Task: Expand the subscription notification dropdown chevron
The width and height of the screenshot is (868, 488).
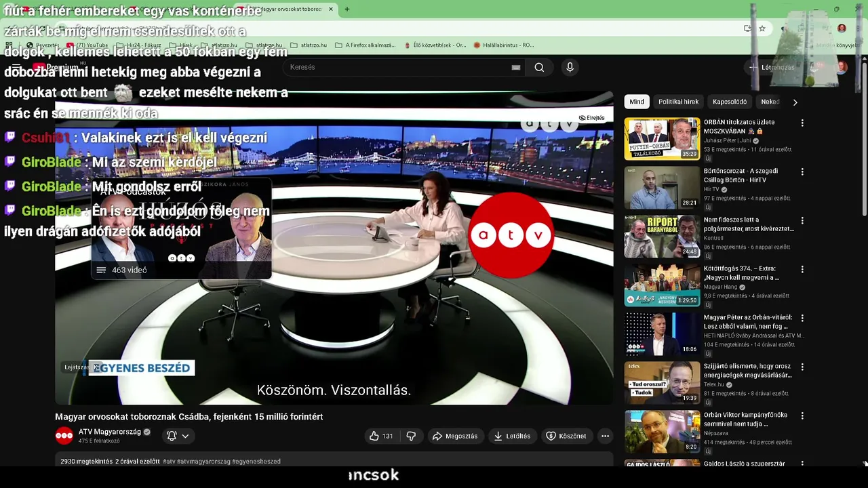Action: (185, 436)
